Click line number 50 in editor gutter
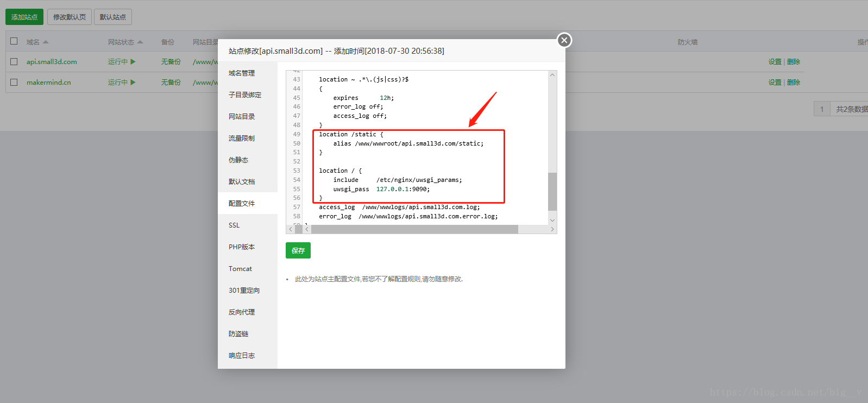This screenshot has width=868, height=403. tap(297, 143)
